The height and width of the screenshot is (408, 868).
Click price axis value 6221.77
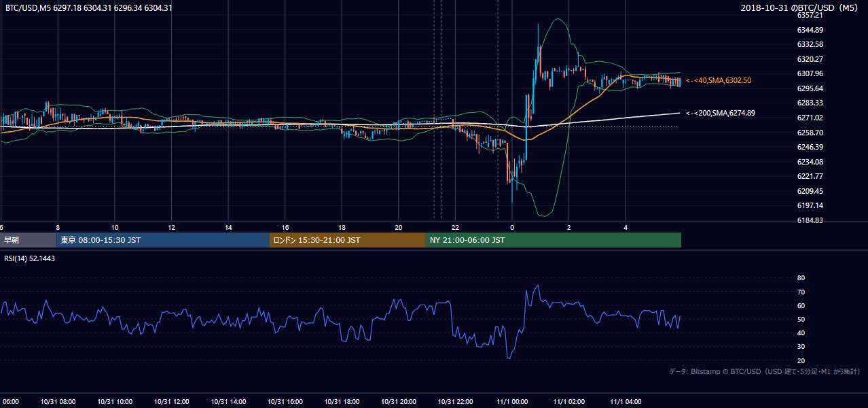[x=810, y=176]
